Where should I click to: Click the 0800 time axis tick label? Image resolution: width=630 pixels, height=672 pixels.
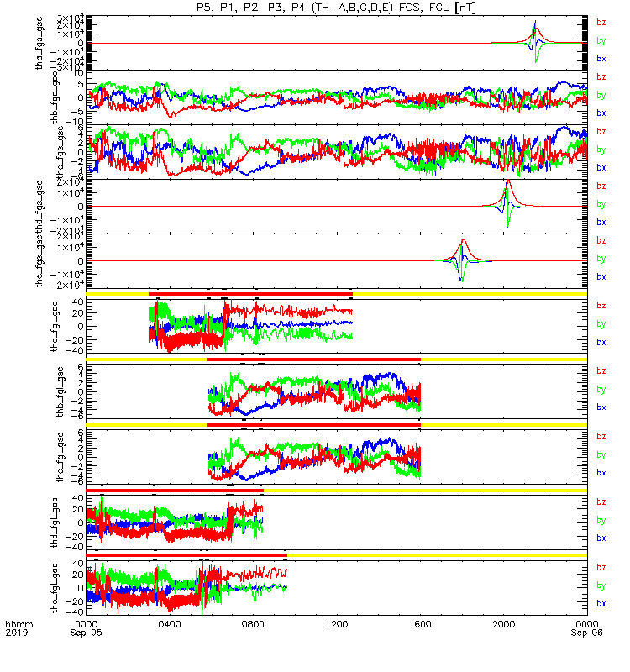253,624
